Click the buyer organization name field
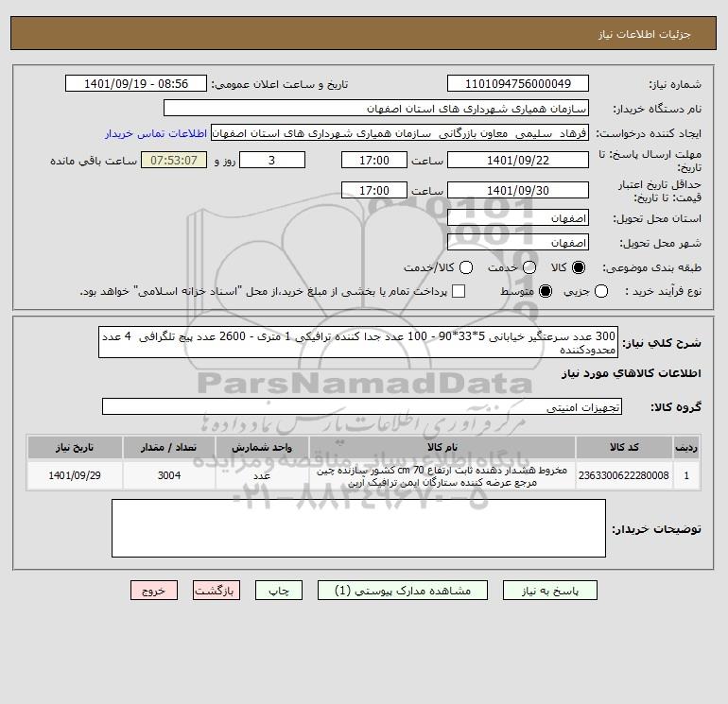The image size is (728, 704). pos(376,108)
